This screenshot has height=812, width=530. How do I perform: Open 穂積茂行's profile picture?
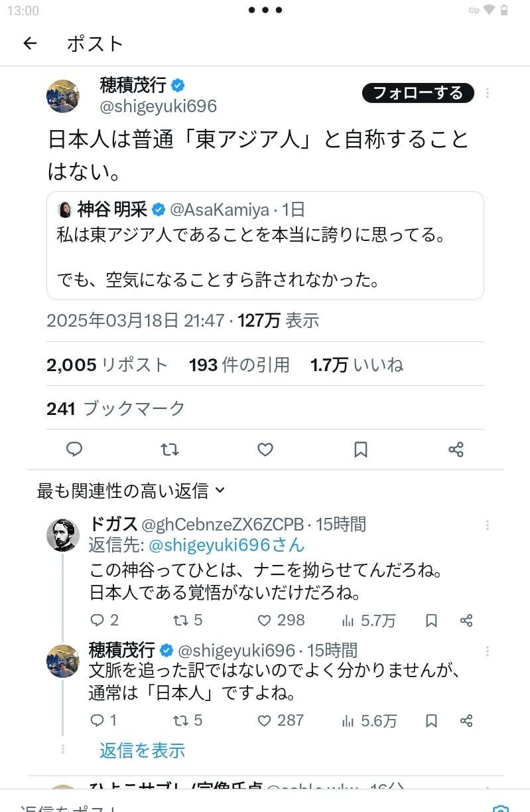(63, 96)
